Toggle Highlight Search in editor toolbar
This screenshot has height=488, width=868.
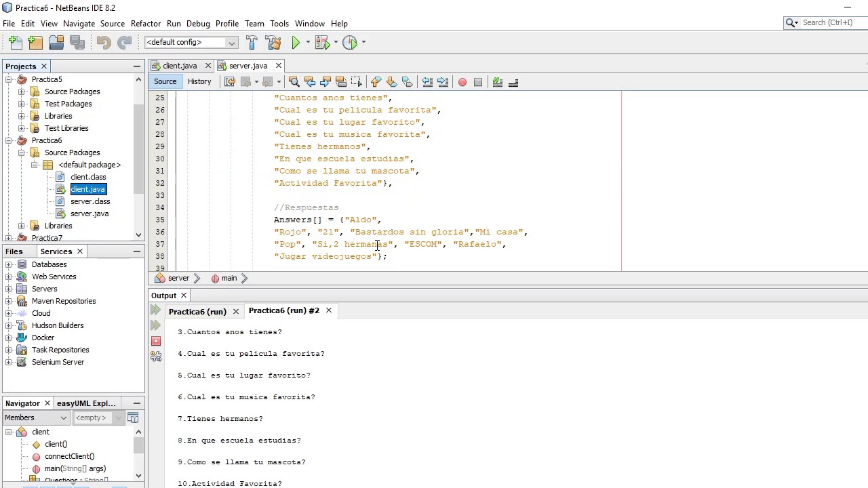[341, 82]
